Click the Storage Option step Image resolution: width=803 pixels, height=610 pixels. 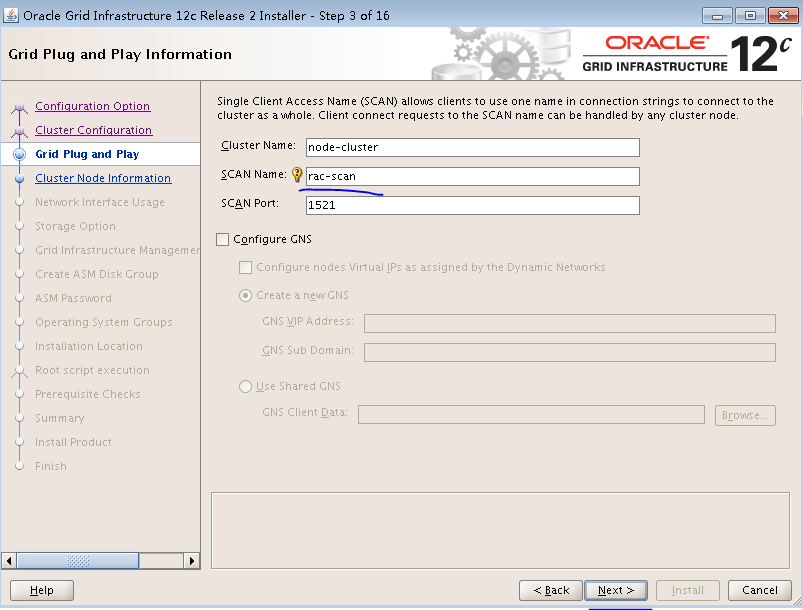click(x=75, y=226)
